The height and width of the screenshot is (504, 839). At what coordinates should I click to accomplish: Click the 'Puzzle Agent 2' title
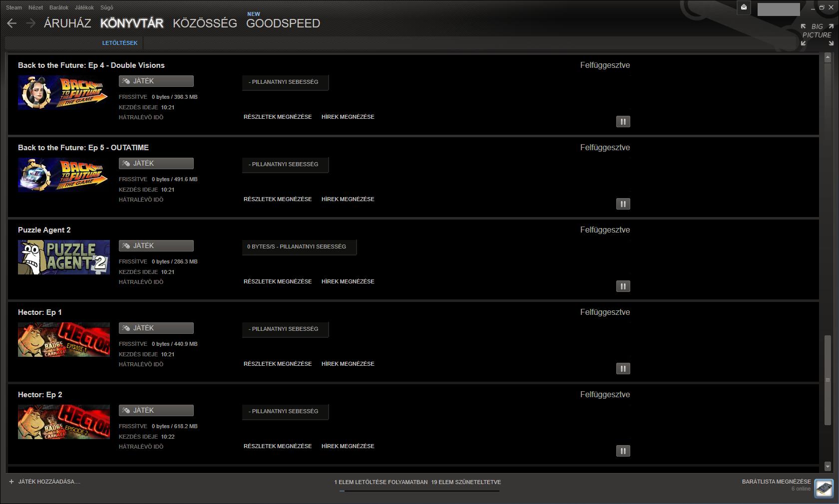tap(44, 230)
